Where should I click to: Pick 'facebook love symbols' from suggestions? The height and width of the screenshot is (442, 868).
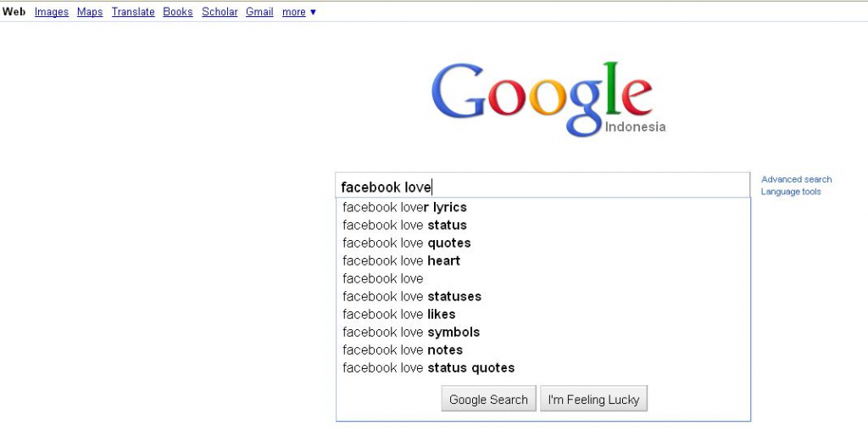point(542,332)
